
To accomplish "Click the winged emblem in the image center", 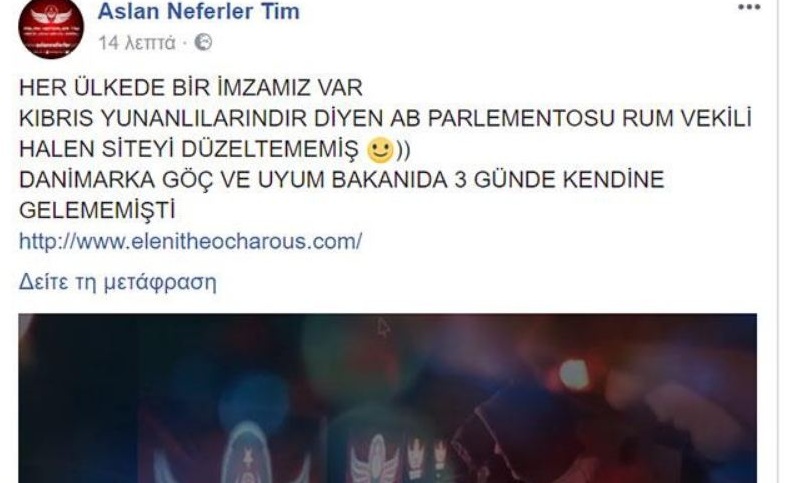I will (x=375, y=460).
